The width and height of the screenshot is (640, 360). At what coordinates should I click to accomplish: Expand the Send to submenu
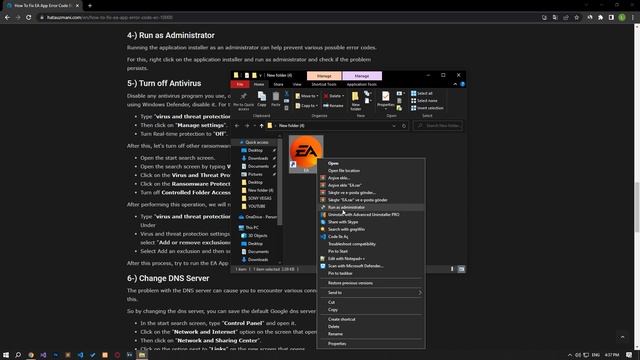click(x=371, y=293)
